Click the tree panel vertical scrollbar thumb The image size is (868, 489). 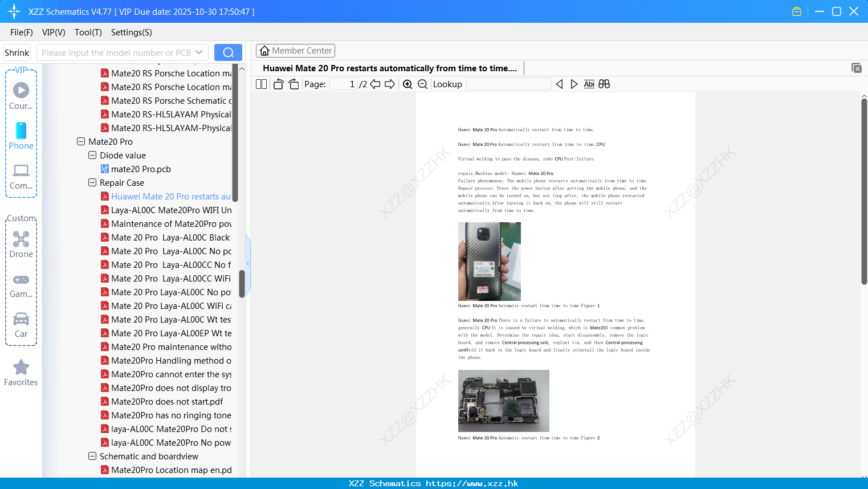(242, 283)
